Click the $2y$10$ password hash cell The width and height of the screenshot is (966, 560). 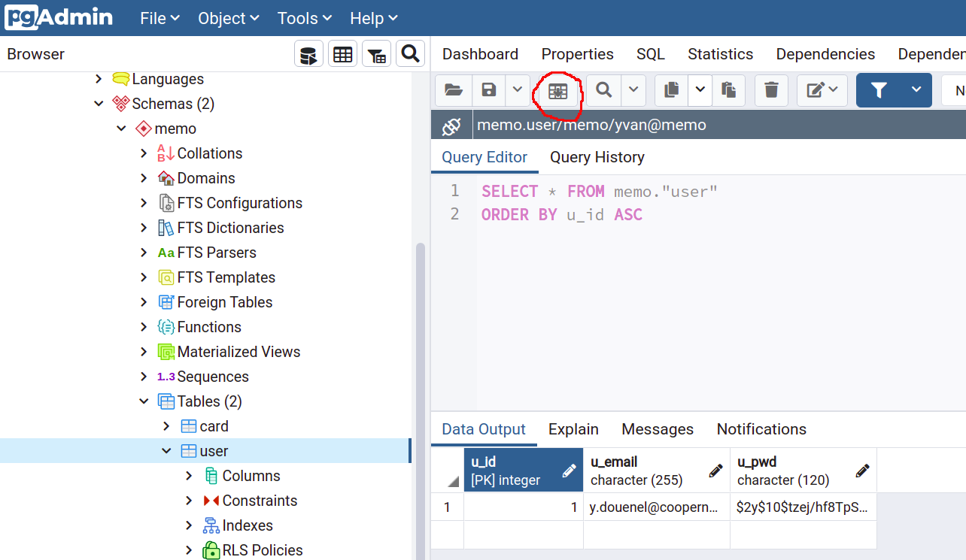(803, 507)
